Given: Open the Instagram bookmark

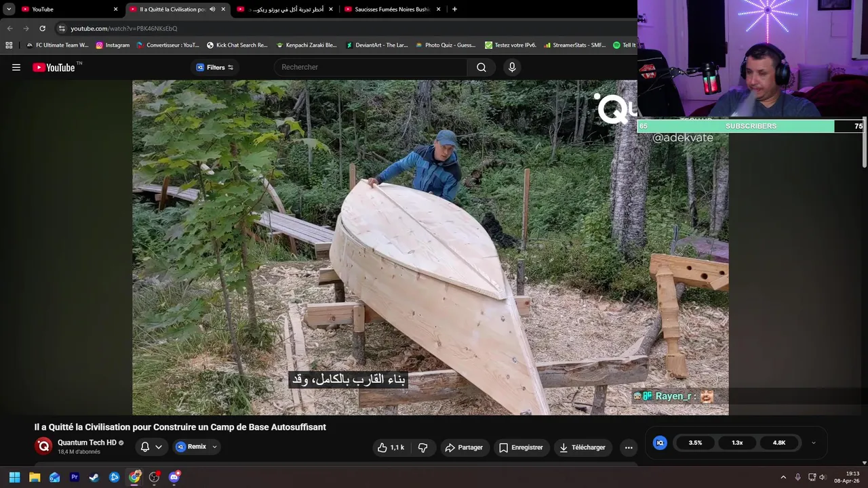Looking at the screenshot, I should click(113, 45).
